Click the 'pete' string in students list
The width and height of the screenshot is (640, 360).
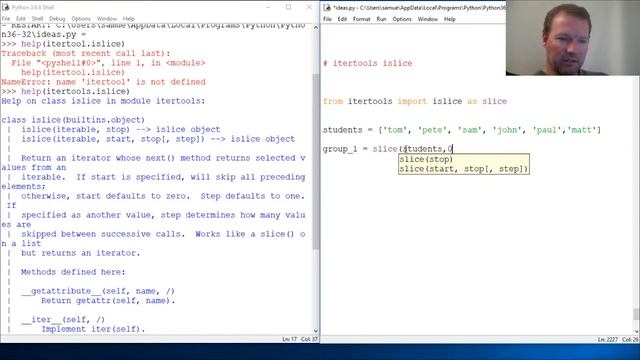coord(433,130)
